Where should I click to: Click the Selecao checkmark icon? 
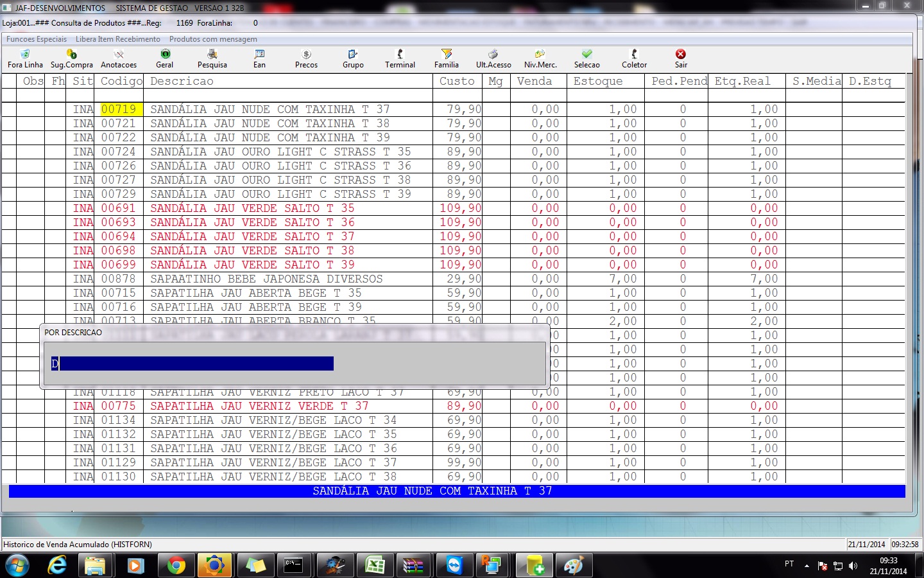coord(586,55)
